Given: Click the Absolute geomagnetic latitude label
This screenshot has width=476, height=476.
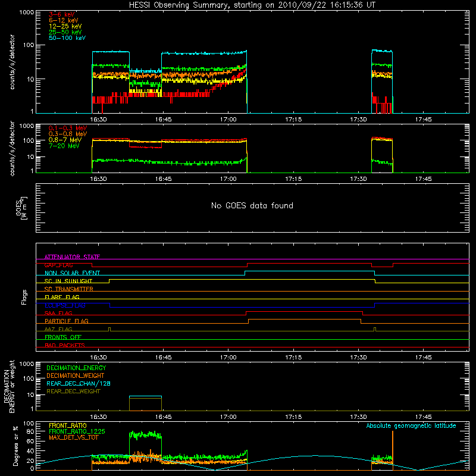Looking at the screenshot, I should pyautogui.click(x=411, y=425).
